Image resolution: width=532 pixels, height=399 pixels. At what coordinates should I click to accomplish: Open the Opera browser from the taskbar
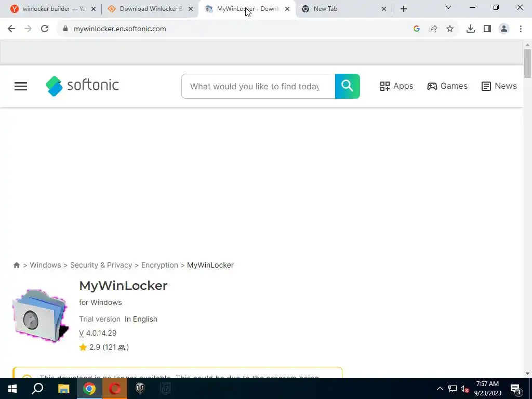tap(115, 389)
